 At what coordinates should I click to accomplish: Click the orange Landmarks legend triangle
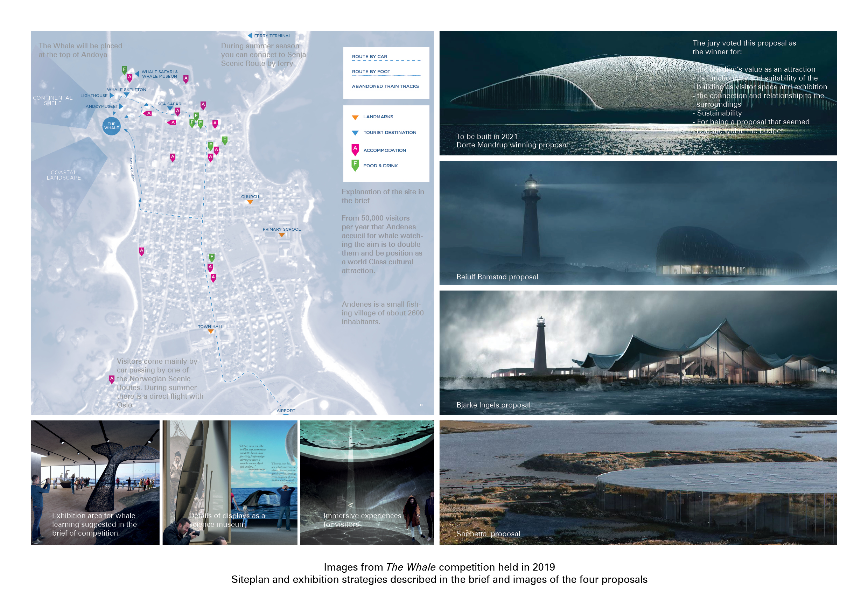click(x=355, y=117)
